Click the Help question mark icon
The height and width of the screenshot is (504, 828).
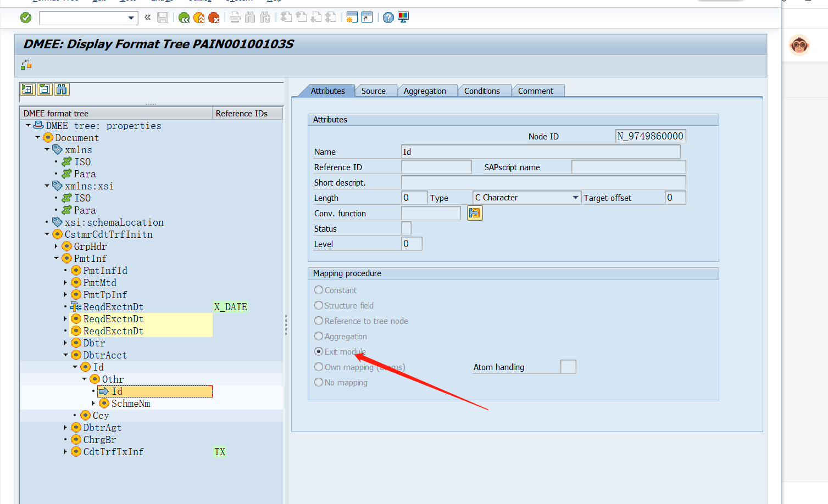pos(388,18)
